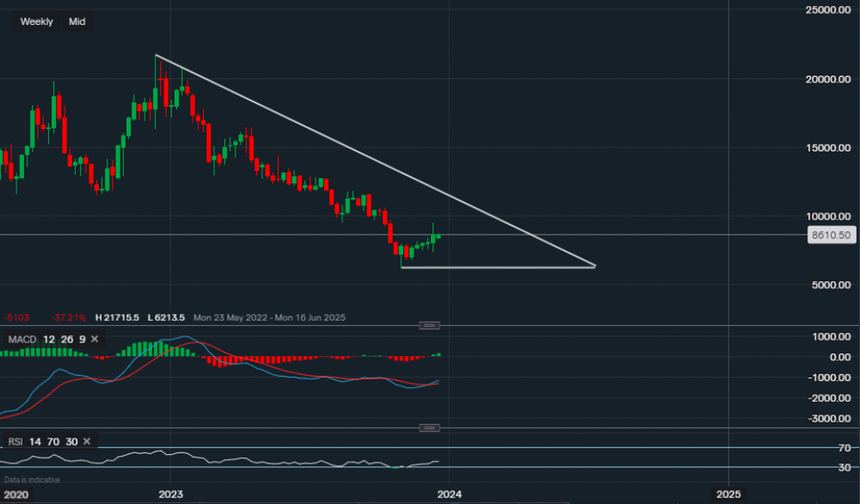Click the RSI 70 overbought level label
860x504 pixels.
846,448
